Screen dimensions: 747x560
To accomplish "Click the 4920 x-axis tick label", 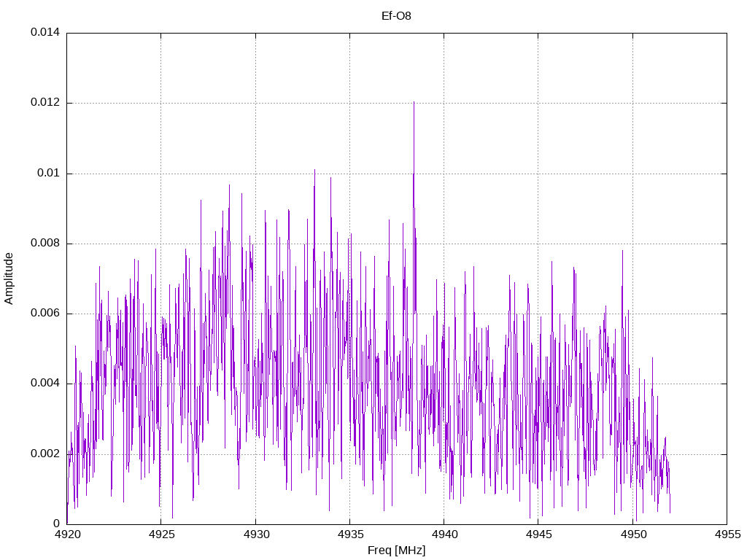I will [x=67, y=534].
